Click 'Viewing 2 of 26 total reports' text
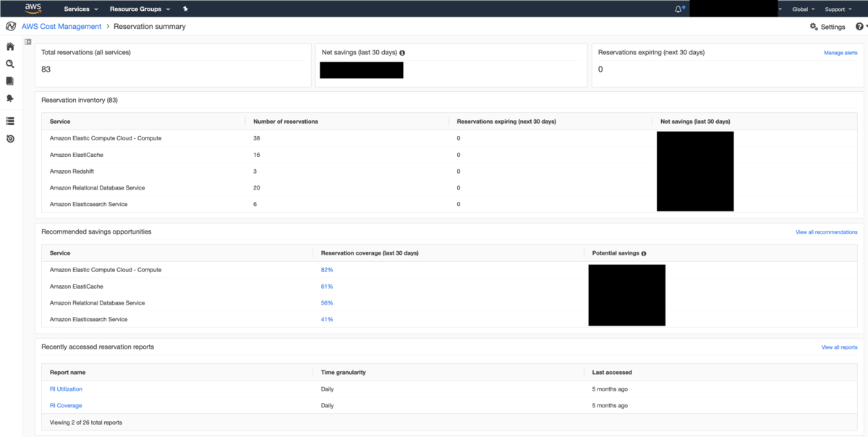The width and height of the screenshot is (868, 437). tap(85, 422)
